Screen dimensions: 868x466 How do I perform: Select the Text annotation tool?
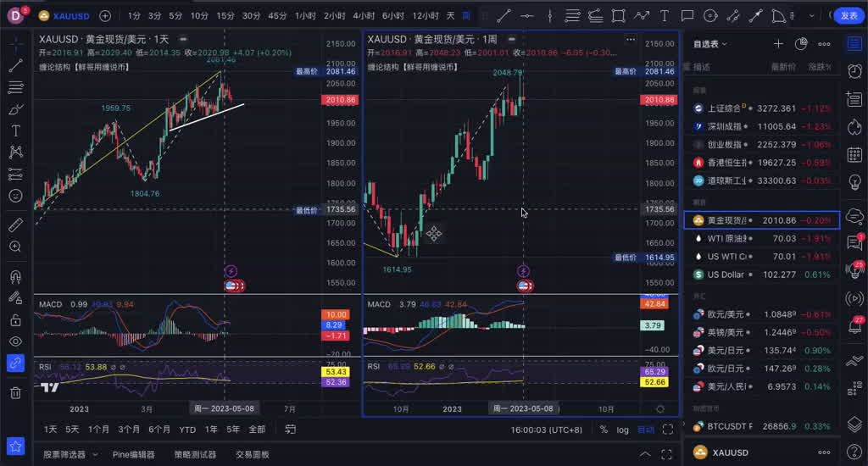[15, 130]
